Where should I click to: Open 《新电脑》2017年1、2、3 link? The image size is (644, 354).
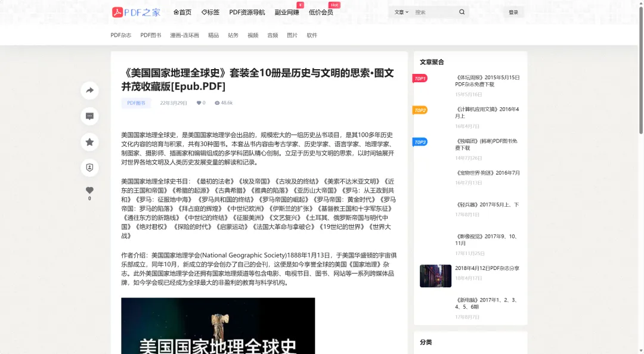point(487,303)
